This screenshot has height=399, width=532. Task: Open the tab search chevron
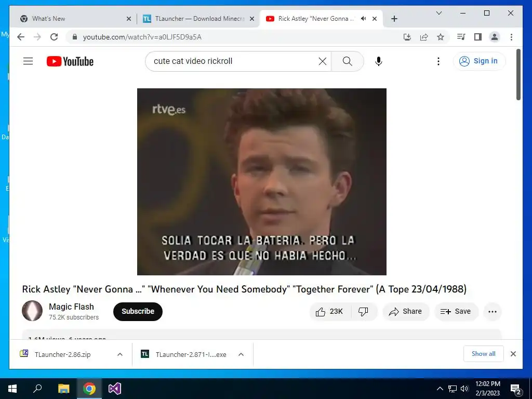pos(438,13)
